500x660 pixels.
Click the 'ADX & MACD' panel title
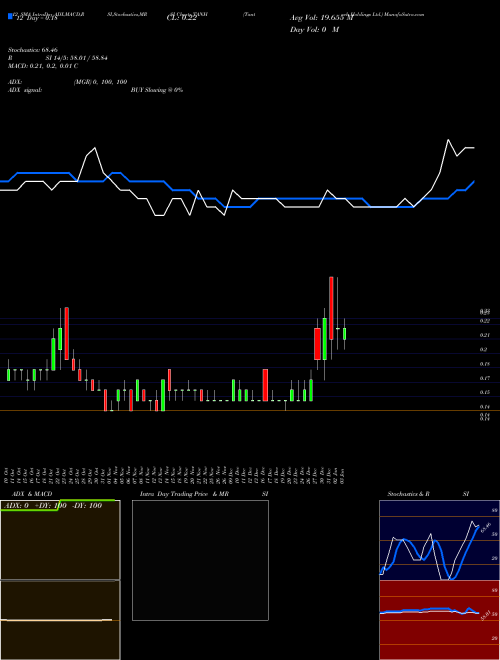pos(32,494)
